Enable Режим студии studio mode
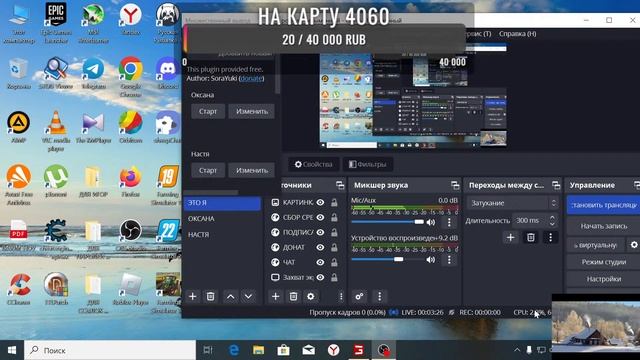640x360 pixels. click(603, 262)
